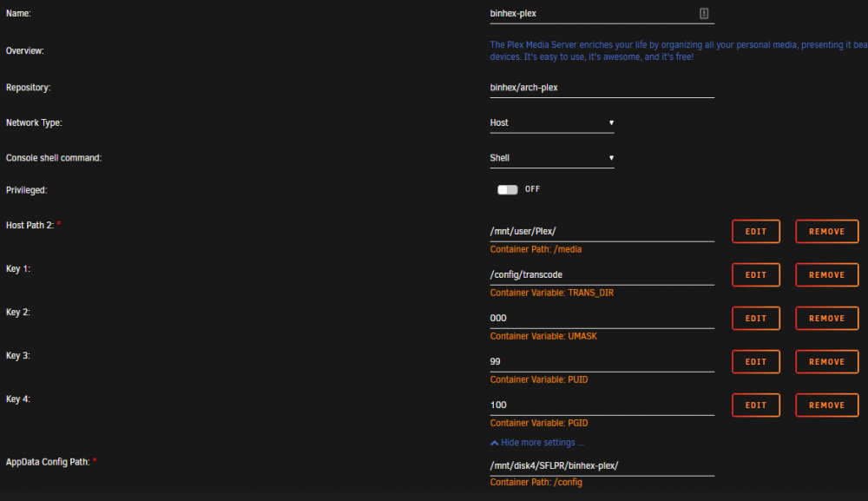Edit Key 4 PGID variable

(x=756, y=405)
